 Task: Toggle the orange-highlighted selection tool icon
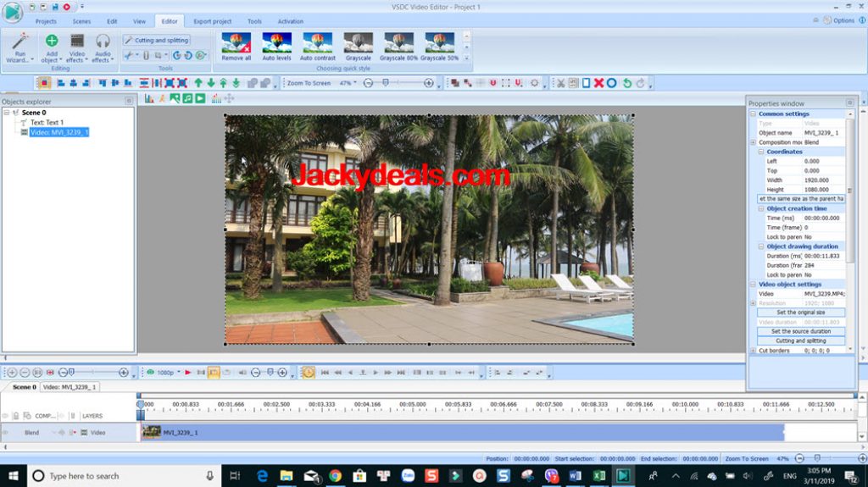[x=44, y=83]
